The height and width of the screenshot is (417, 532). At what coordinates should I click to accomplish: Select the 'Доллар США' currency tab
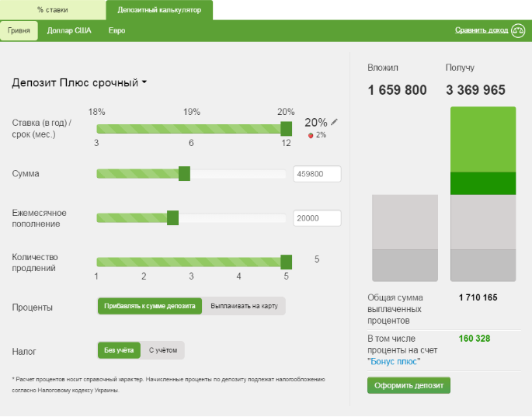click(69, 31)
